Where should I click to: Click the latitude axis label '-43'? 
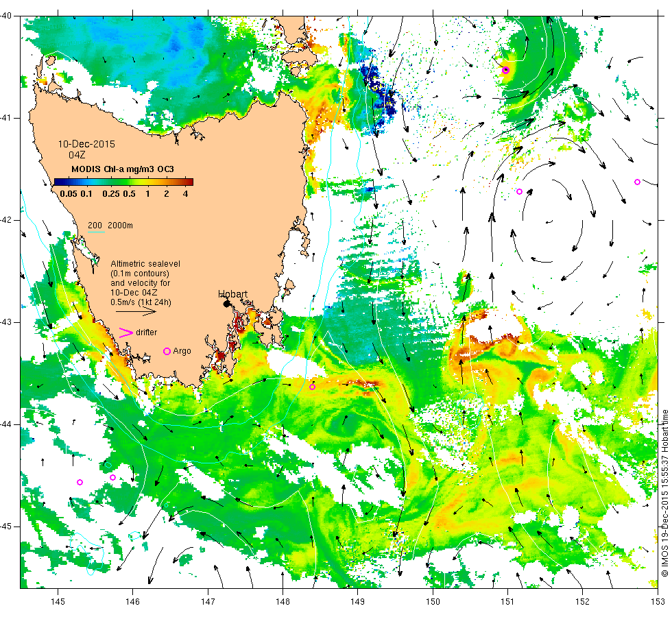pyautogui.click(x=6, y=322)
